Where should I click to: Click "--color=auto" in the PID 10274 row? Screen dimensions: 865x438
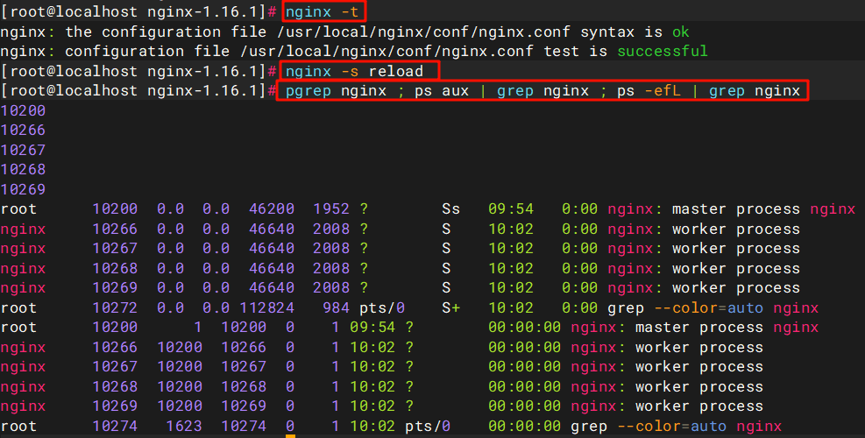pos(672,426)
